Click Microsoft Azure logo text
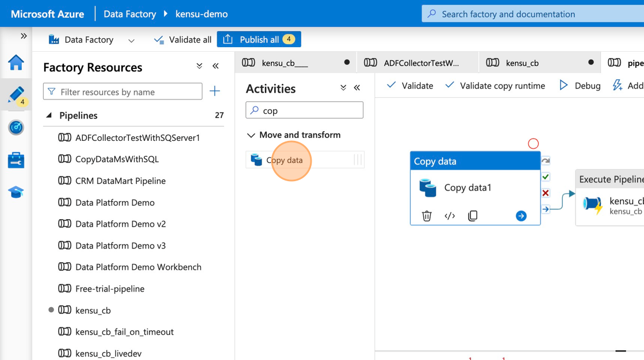644x360 pixels. tap(47, 14)
